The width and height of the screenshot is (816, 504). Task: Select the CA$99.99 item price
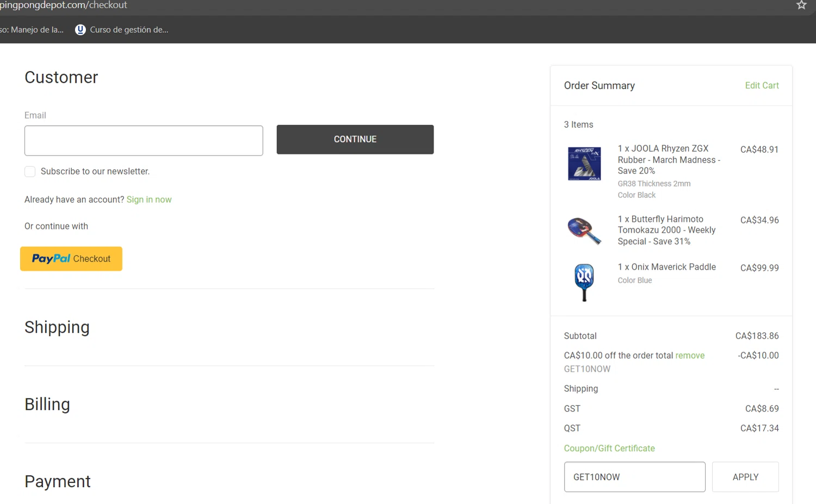point(759,268)
